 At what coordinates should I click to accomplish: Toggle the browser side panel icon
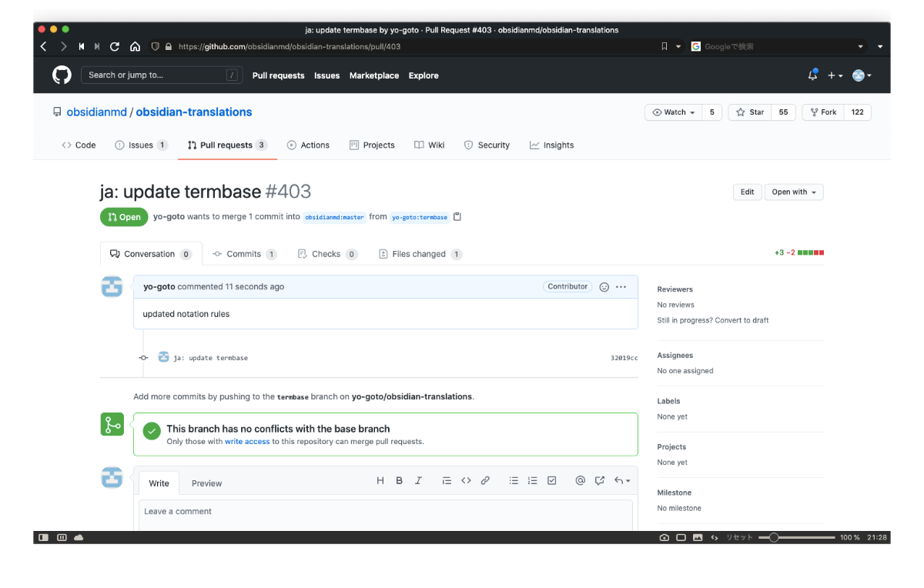tap(44, 537)
